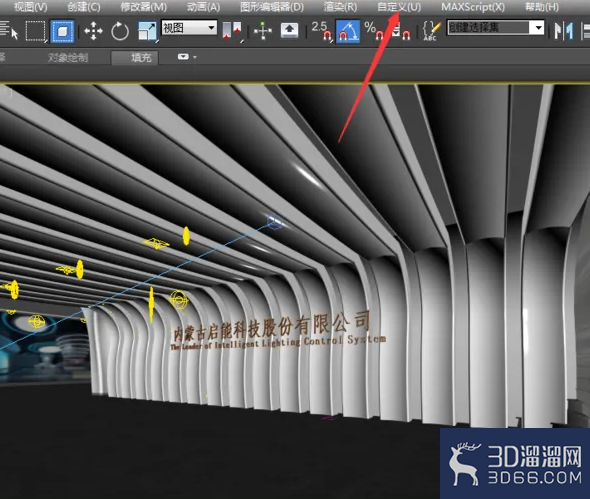This screenshot has width=590, height=499.
Task: Select the 内蒙古启能科技股份有限公司 text object
Action: [271, 327]
